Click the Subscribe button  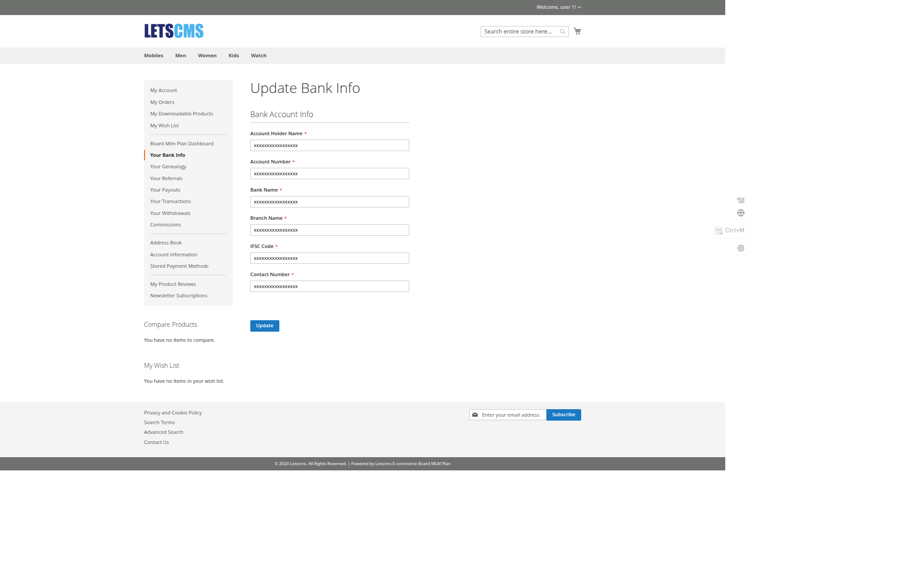pyautogui.click(x=563, y=415)
